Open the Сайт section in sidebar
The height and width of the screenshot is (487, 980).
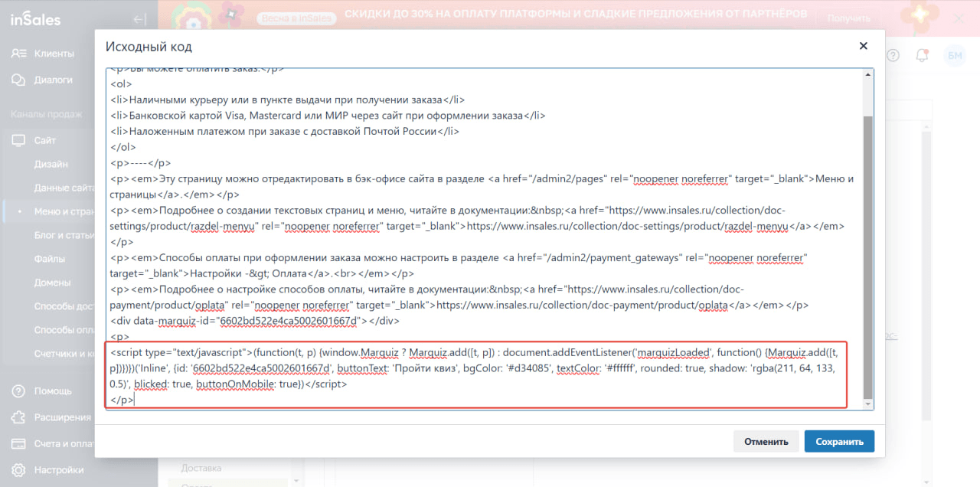(x=45, y=140)
